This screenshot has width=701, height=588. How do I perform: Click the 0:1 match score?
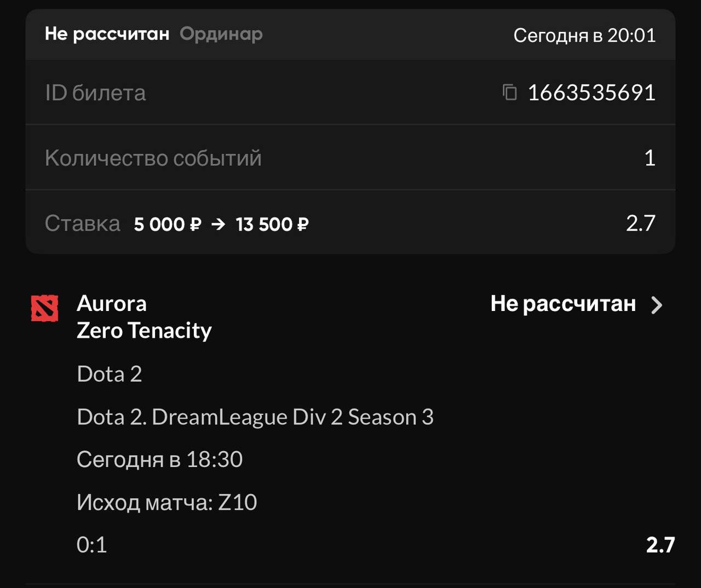(x=92, y=545)
